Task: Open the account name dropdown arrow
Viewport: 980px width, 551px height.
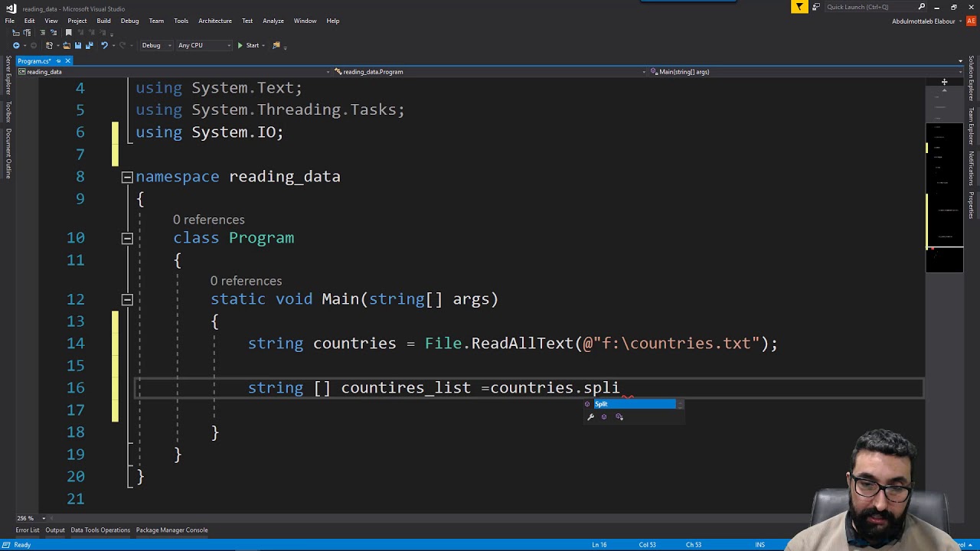Action: click(962, 21)
